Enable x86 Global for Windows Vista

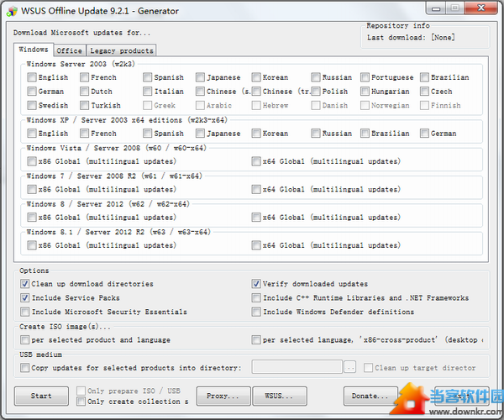pyautogui.click(x=32, y=161)
